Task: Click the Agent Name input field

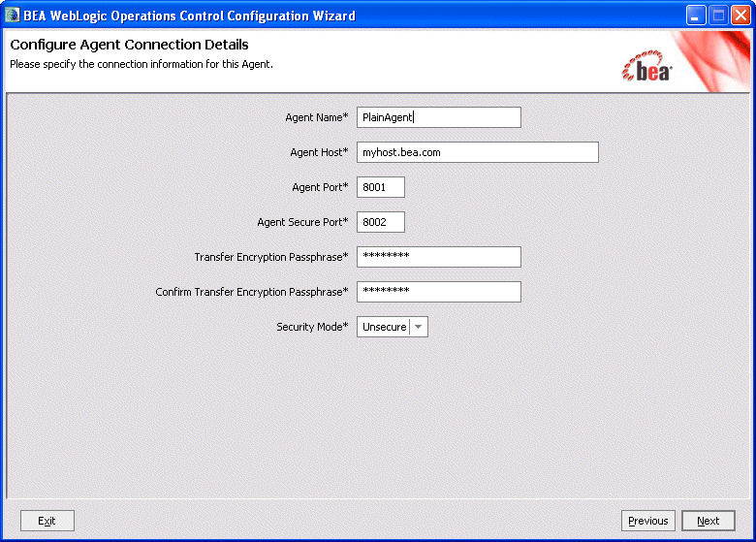Action: 439,117
